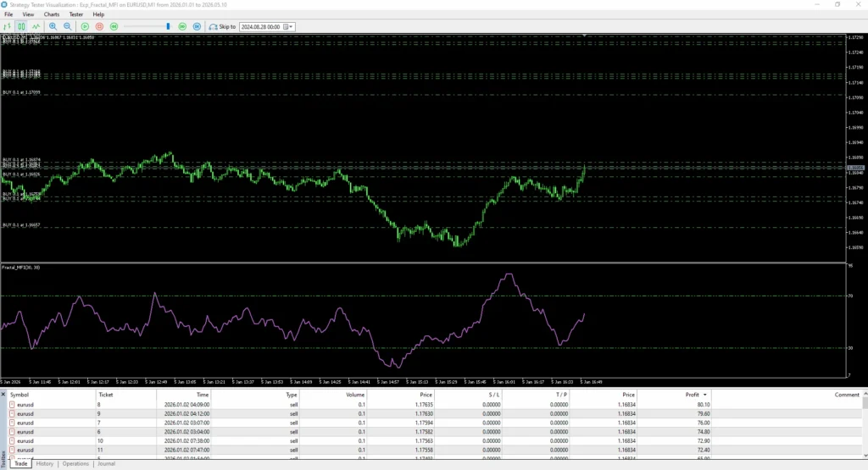Click the Fractal_MFI indicator label

[x=21, y=268]
